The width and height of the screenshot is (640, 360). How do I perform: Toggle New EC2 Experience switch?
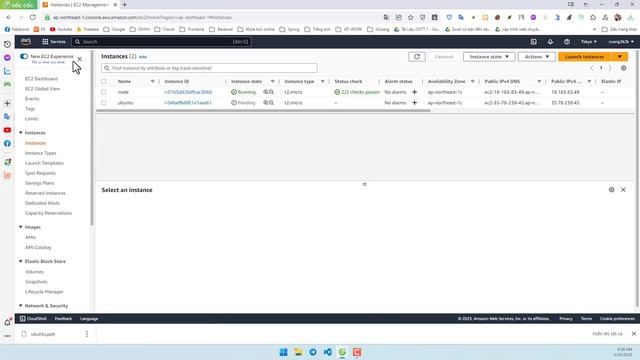click(24, 56)
